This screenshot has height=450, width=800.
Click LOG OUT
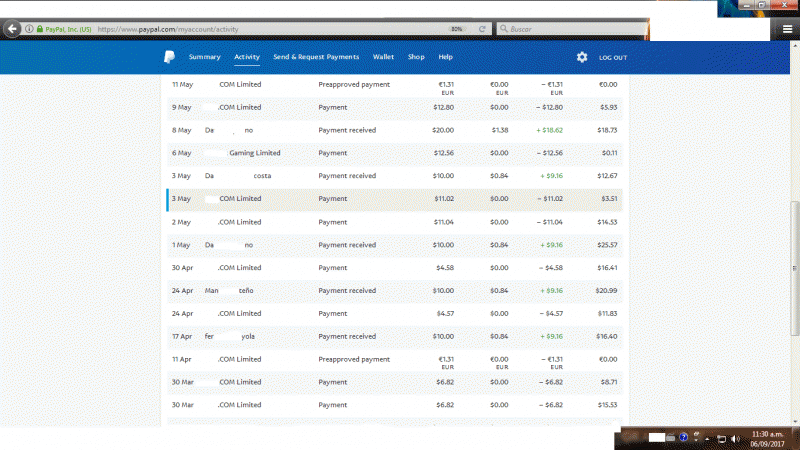click(x=613, y=58)
